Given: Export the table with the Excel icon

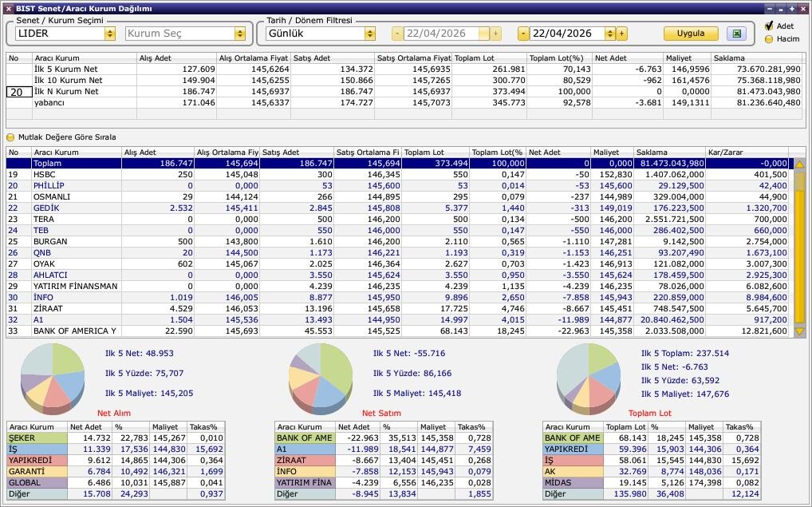Looking at the screenshot, I should click(x=737, y=34).
